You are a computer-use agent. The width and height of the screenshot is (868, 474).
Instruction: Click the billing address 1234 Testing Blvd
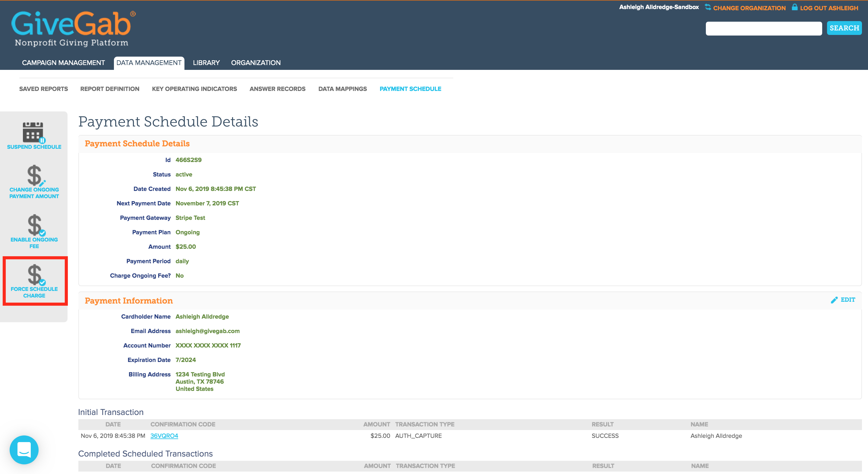click(x=200, y=374)
